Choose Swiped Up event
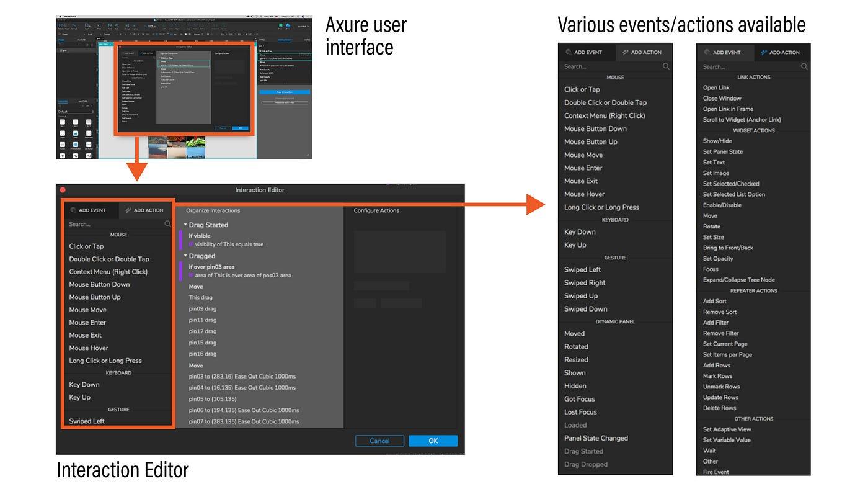The width and height of the screenshot is (868, 489). pyautogui.click(x=581, y=296)
